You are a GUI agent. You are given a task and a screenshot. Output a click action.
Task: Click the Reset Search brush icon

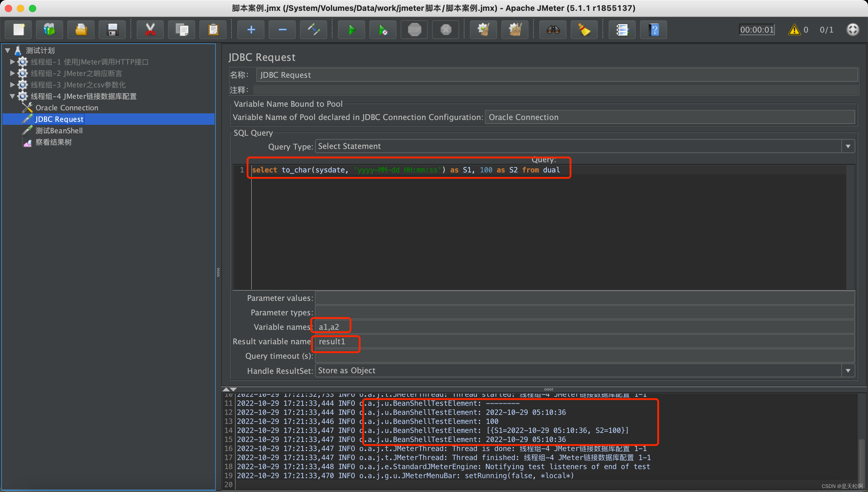pos(584,30)
